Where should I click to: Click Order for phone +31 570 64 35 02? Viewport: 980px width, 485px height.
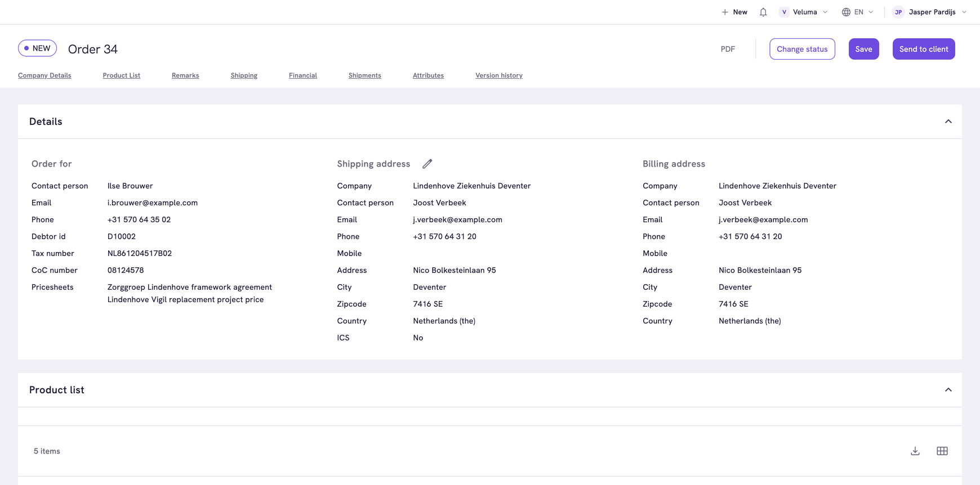point(139,219)
